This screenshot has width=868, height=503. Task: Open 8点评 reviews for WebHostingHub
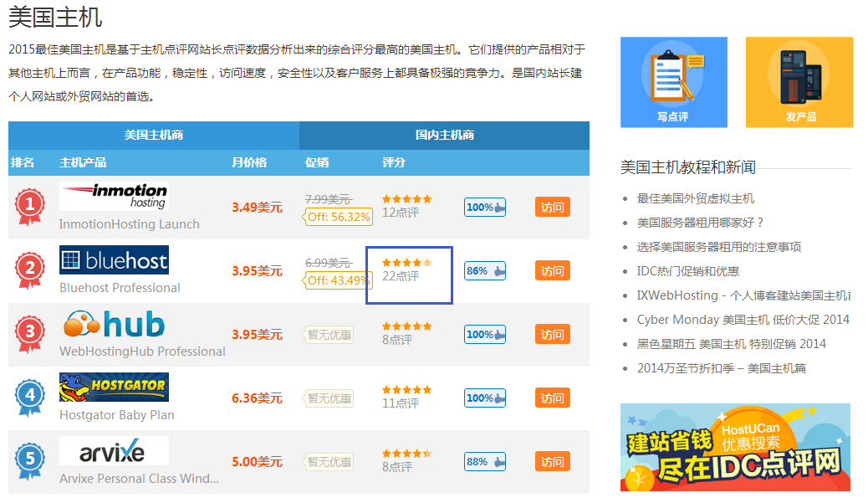click(x=397, y=340)
